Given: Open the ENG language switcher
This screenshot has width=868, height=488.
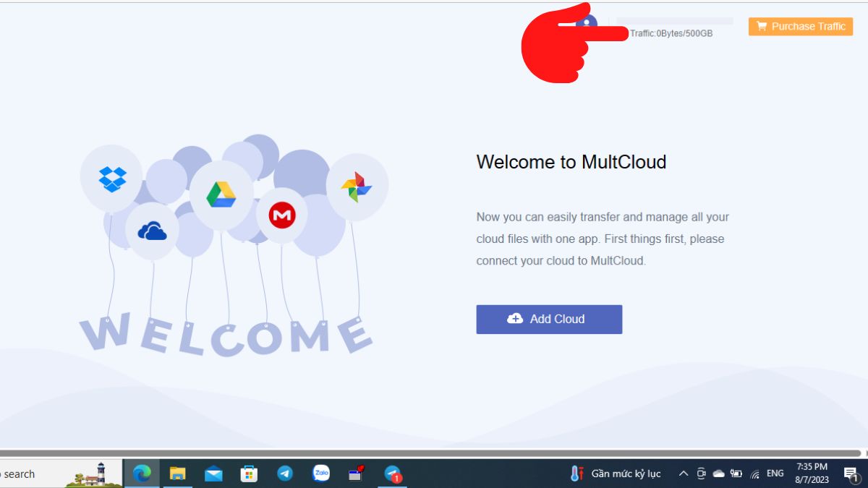Looking at the screenshot, I should point(774,474).
